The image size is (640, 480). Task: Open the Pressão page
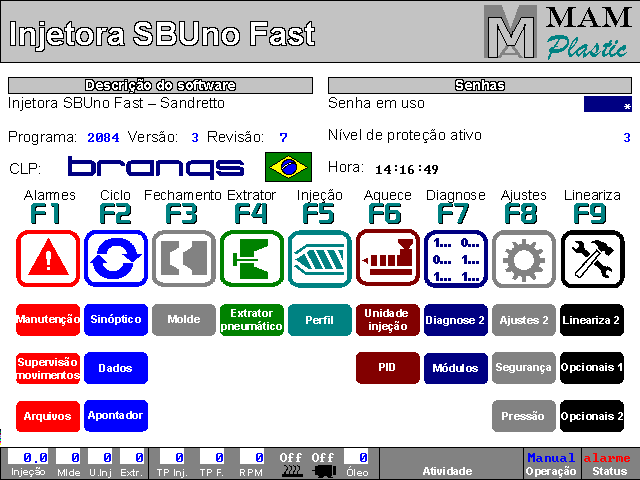click(x=524, y=416)
